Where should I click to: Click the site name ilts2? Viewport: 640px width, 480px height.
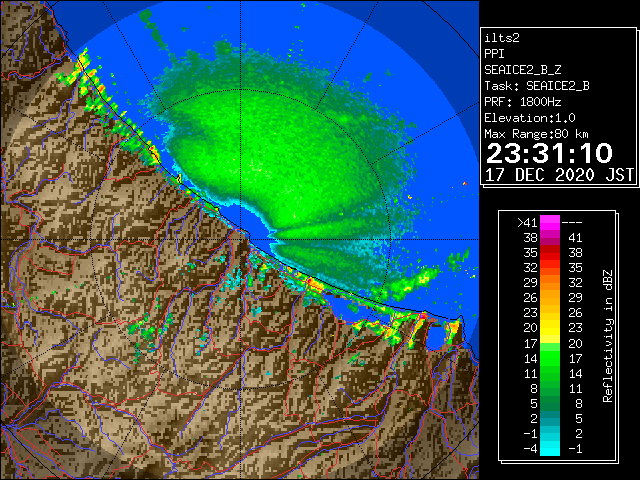tap(502, 38)
